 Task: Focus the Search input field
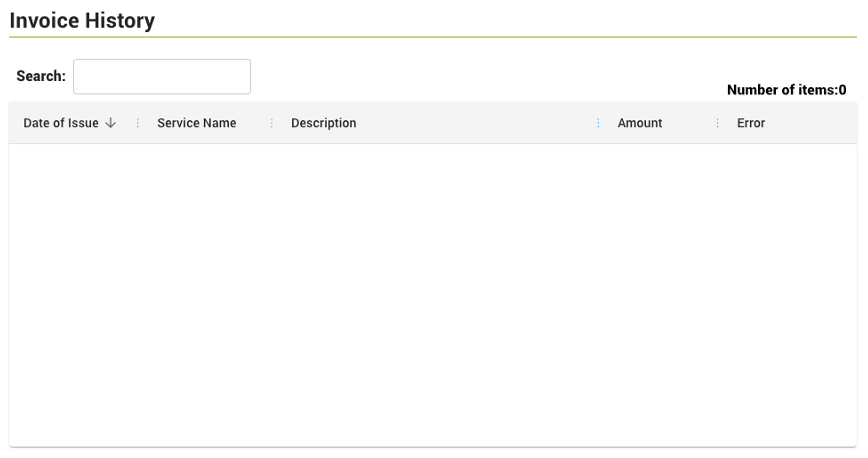point(162,77)
